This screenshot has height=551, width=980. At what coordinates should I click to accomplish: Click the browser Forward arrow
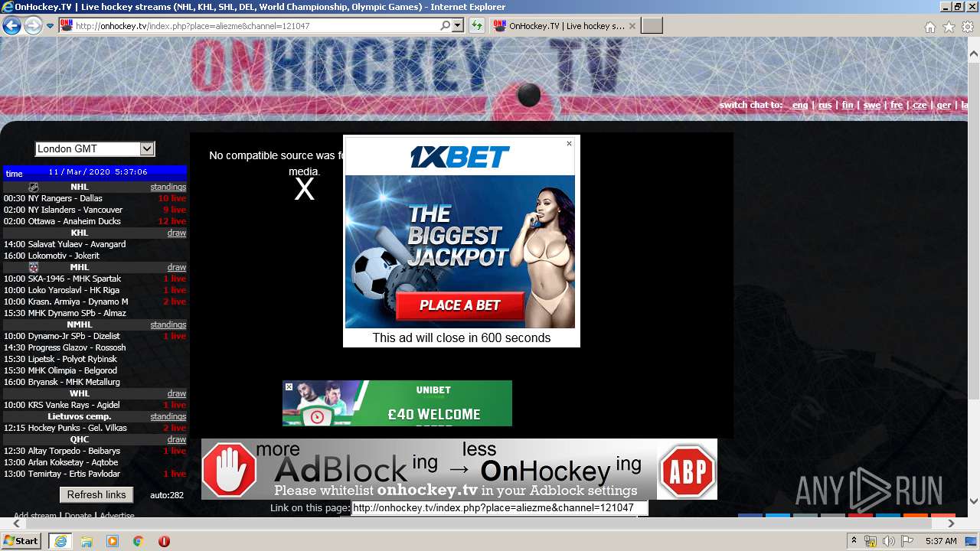[33, 26]
